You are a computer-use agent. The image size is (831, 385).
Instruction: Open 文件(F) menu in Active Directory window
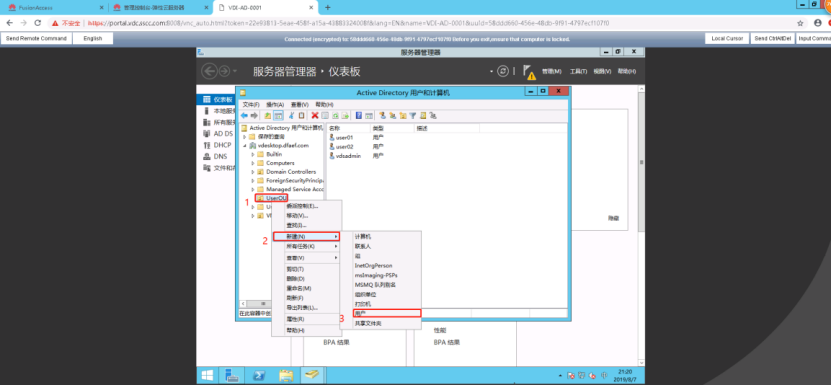tap(251, 104)
